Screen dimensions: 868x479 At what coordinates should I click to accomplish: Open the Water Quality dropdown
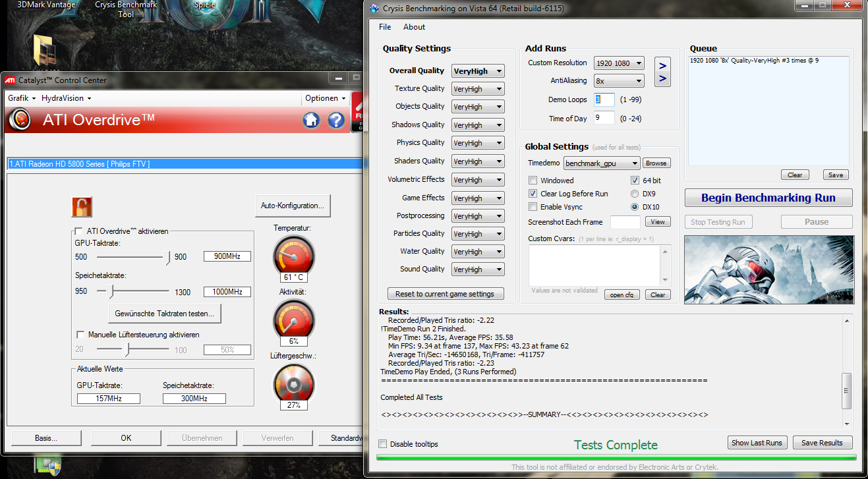478,252
